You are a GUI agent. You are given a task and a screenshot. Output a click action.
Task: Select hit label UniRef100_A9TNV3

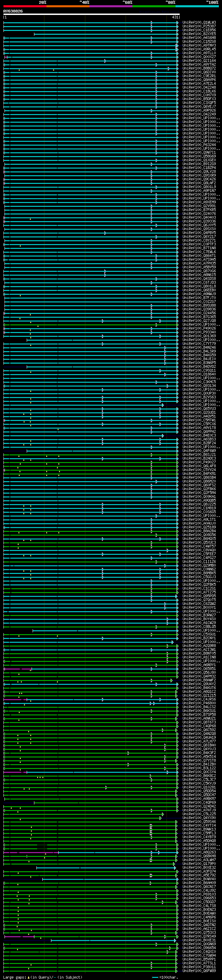pos(199,45)
